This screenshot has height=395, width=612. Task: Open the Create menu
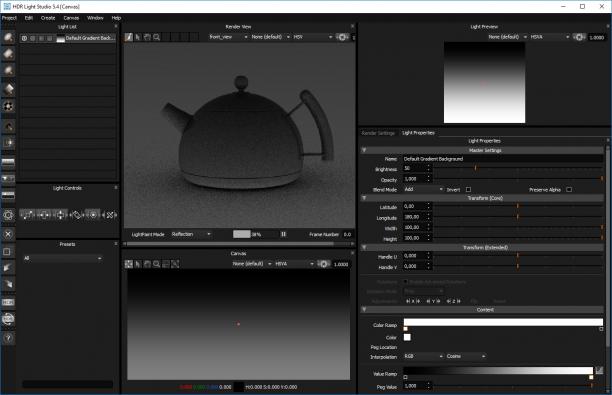click(48, 18)
